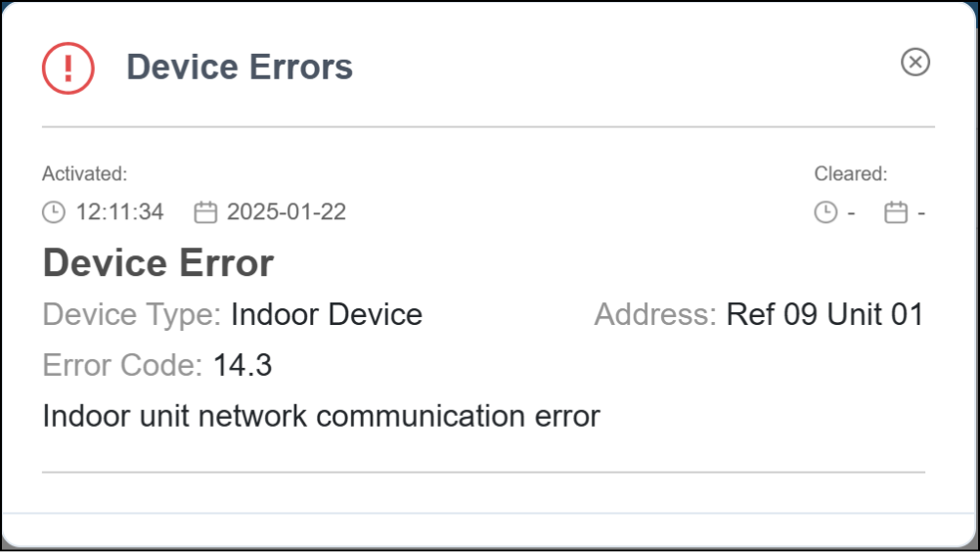Select the activated time 12:11:34
This screenshot has width=980, height=552.
tap(119, 211)
